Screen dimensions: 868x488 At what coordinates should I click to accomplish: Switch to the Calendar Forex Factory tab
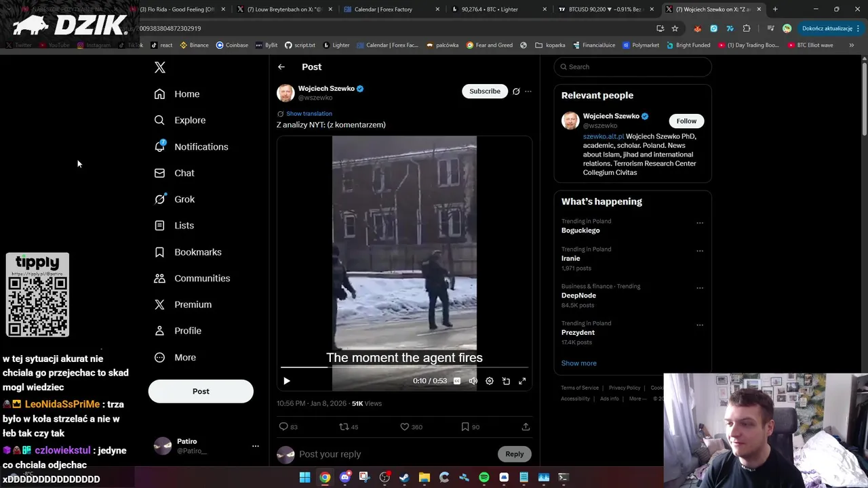[x=391, y=9]
